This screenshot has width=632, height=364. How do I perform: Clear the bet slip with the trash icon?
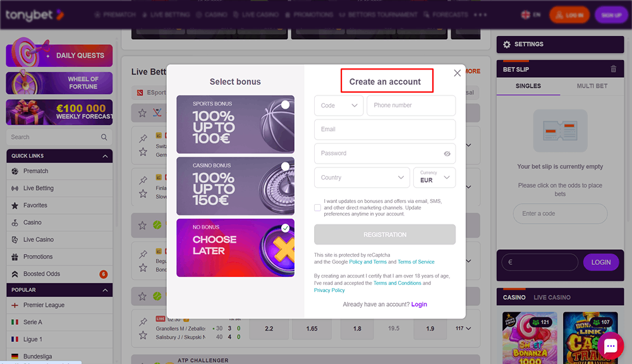(613, 69)
